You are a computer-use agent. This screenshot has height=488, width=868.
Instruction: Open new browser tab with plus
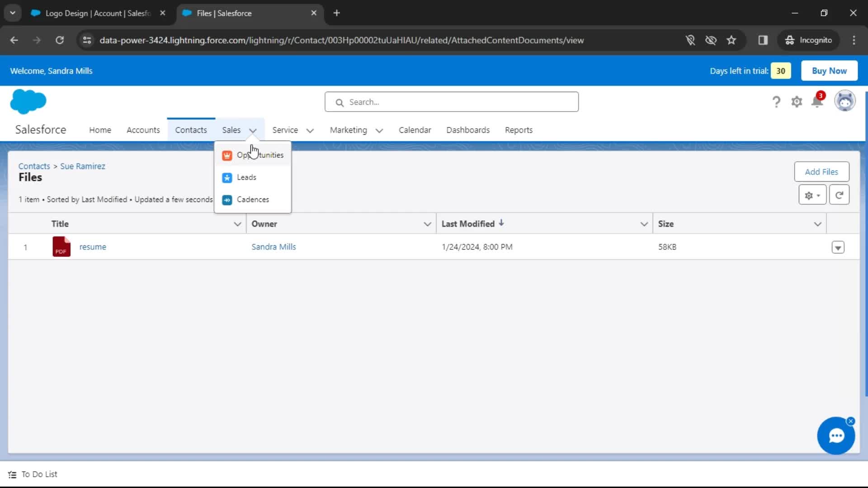pyautogui.click(x=336, y=13)
